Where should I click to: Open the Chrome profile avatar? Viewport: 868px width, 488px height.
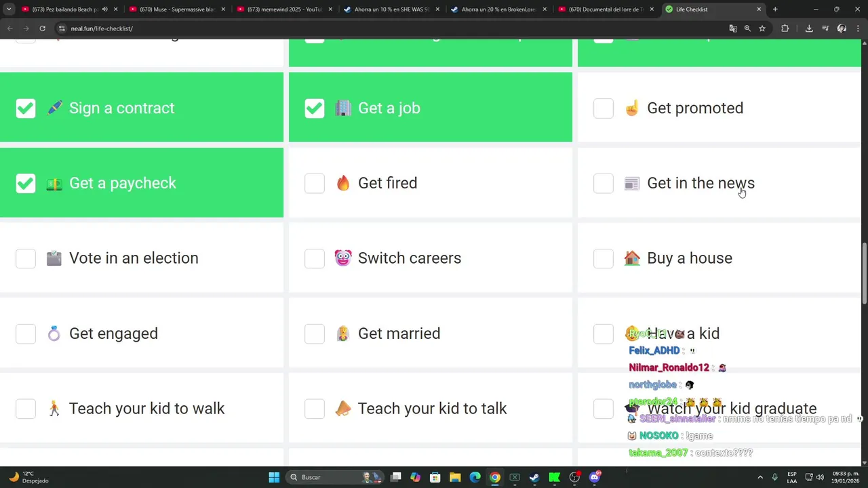(842, 28)
